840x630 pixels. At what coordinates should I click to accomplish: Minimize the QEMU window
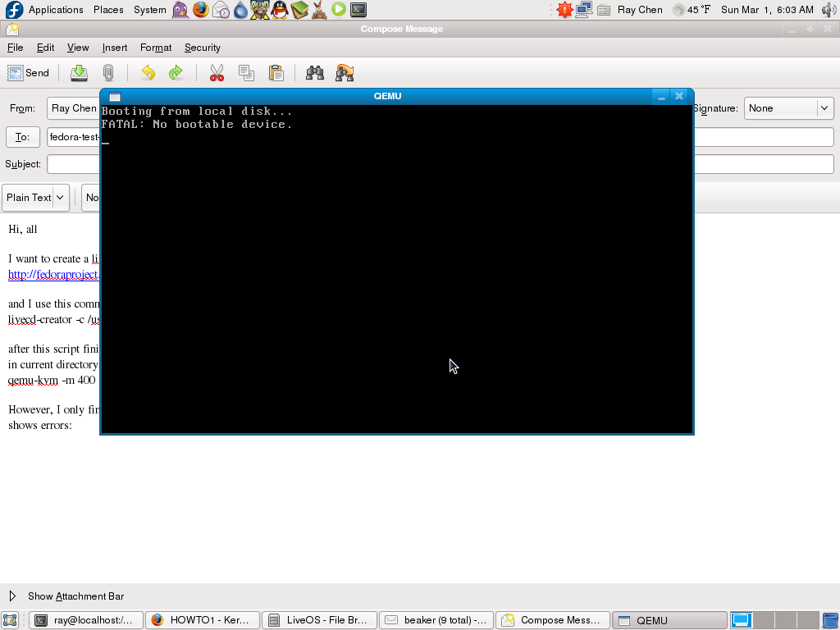coord(661,97)
